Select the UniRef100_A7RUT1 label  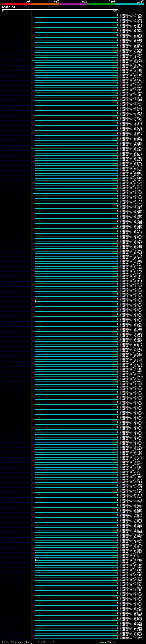(x=131, y=361)
